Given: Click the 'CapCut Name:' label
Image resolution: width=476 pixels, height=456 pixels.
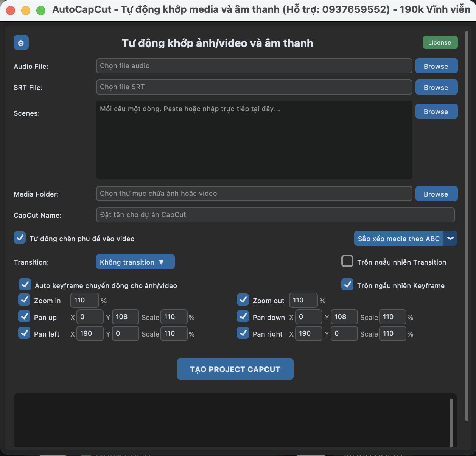Looking at the screenshot, I should pos(38,215).
